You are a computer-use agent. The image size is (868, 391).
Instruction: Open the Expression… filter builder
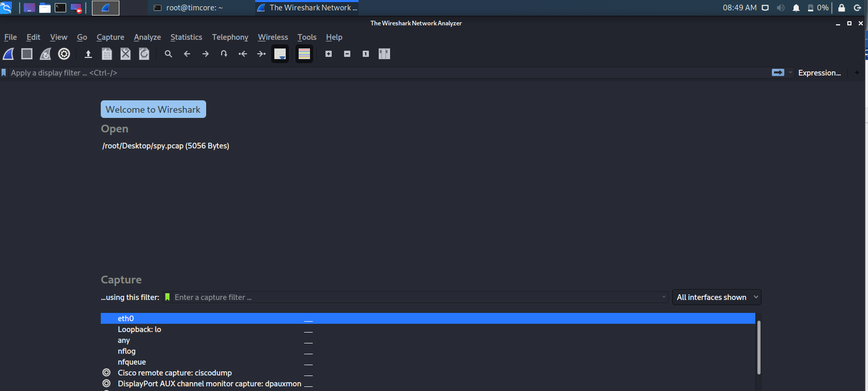[x=819, y=73]
